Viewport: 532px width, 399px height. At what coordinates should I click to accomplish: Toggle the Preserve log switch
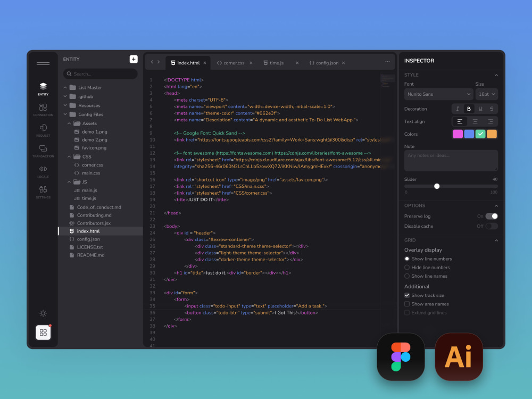pos(491,216)
